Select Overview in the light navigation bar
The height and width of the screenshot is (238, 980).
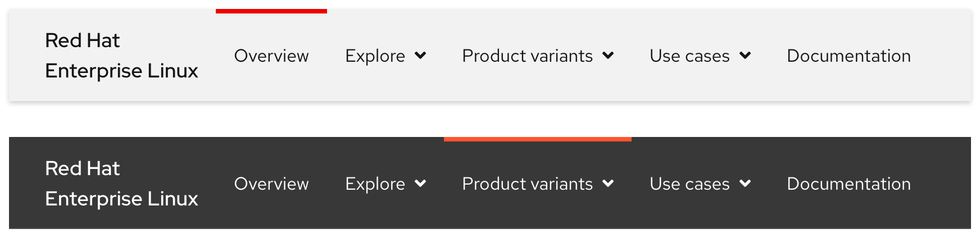tap(271, 56)
